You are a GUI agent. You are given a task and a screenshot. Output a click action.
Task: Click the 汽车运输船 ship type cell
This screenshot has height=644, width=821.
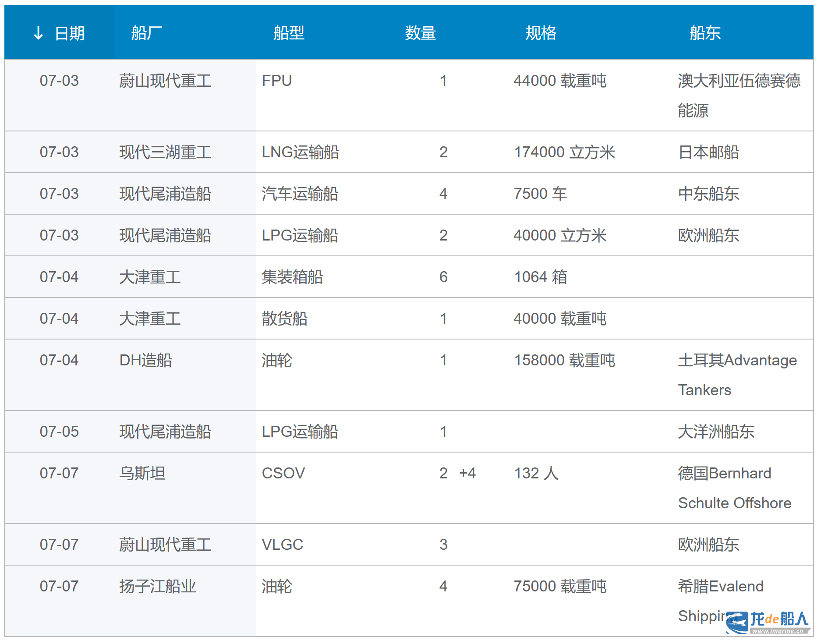pyautogui.click(x=300, y=194)
